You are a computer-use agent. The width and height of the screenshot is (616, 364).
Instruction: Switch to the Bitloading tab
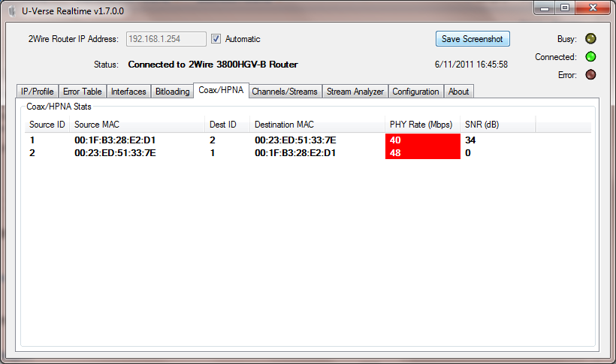[x=173, y=92]
